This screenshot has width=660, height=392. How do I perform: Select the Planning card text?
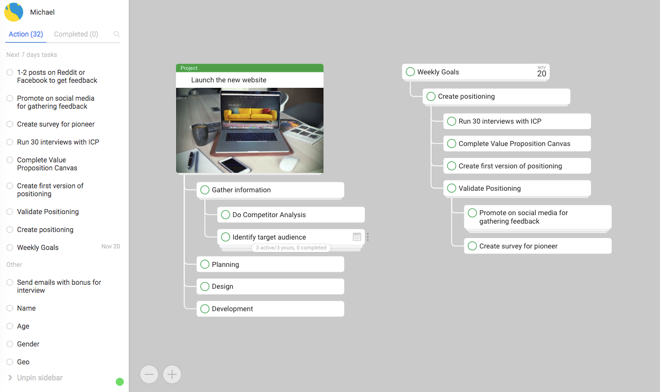click(x=225, y=264)
